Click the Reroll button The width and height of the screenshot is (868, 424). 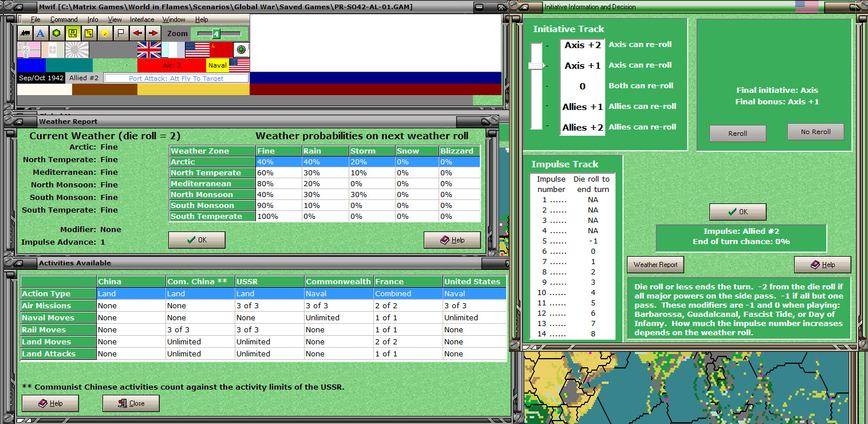click(x=737, y=134)
